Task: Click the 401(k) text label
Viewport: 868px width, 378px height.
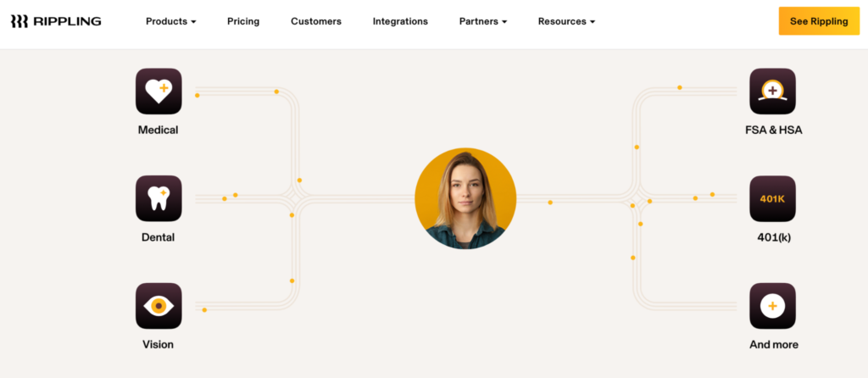Action: 774,237
